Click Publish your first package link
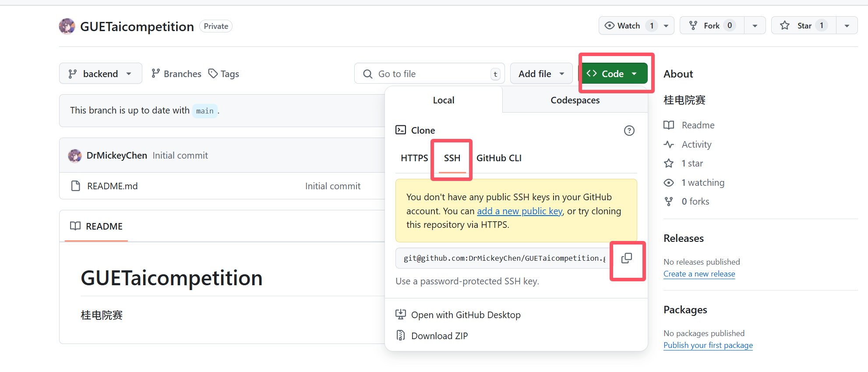 pyautogui.click(x=708, y=345)
